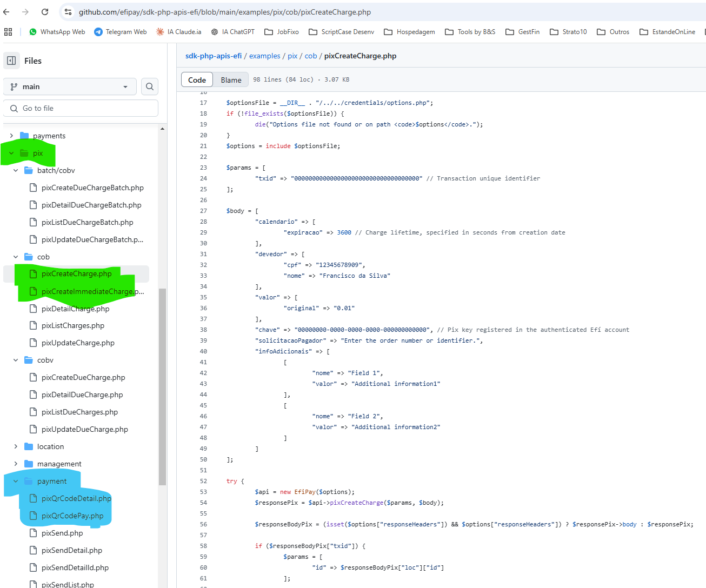The height and width of the screenshot is (588, 706).
Task: Open the Outros bookmarks folder
Action: pos(613,32)
